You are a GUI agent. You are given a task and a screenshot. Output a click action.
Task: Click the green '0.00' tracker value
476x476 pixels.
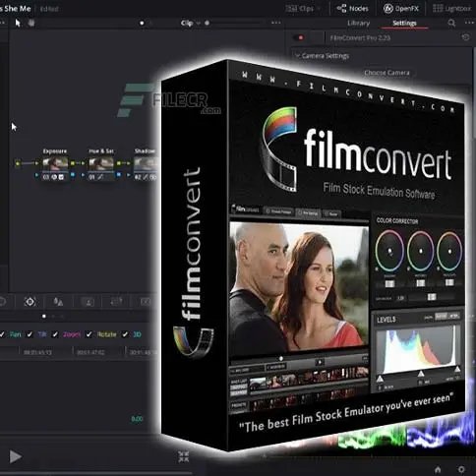coord(137,419)
